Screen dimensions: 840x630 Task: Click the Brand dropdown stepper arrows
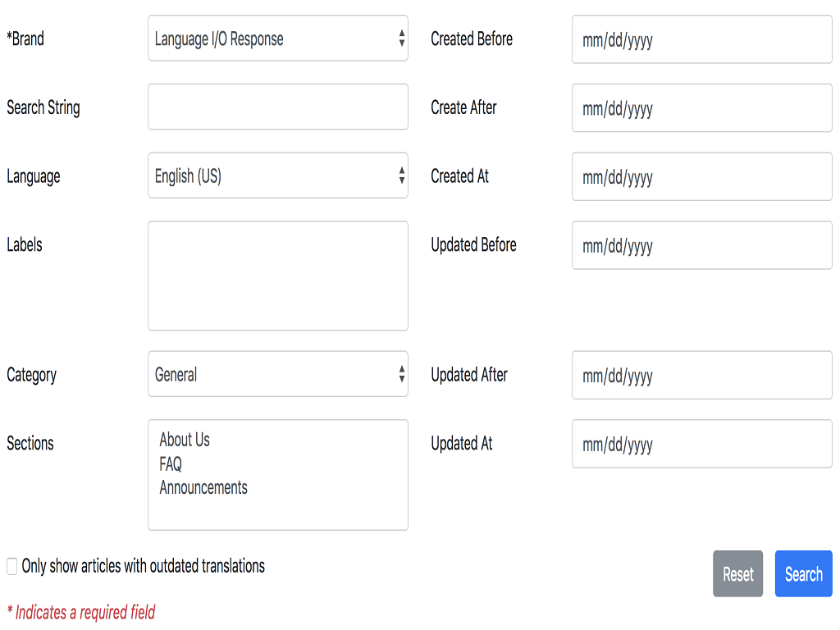click(x=401, y=39)
